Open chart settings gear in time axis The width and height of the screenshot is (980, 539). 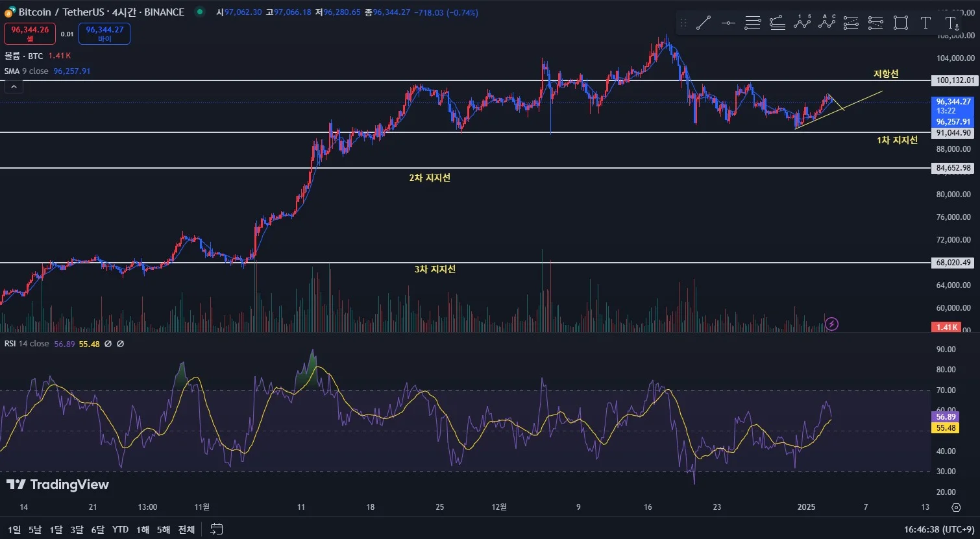956,507
